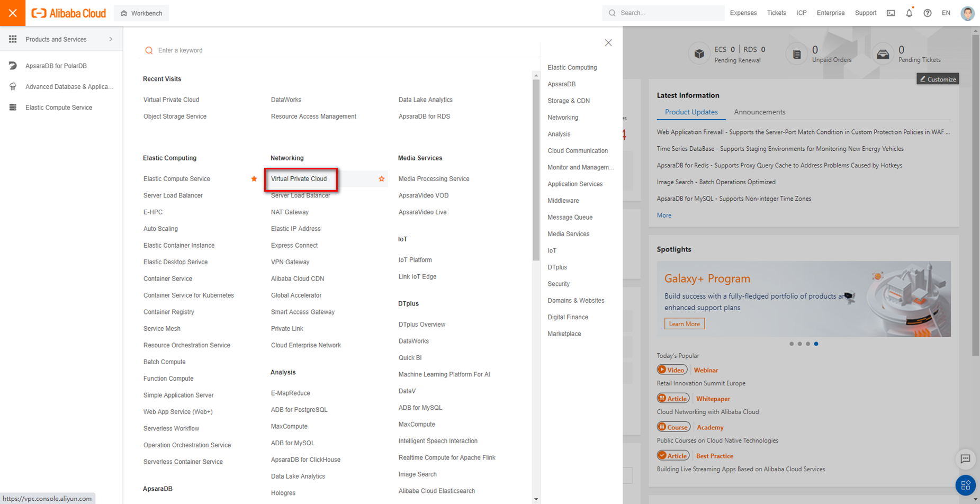Jump to Networking category in index

tap(563, 118)
